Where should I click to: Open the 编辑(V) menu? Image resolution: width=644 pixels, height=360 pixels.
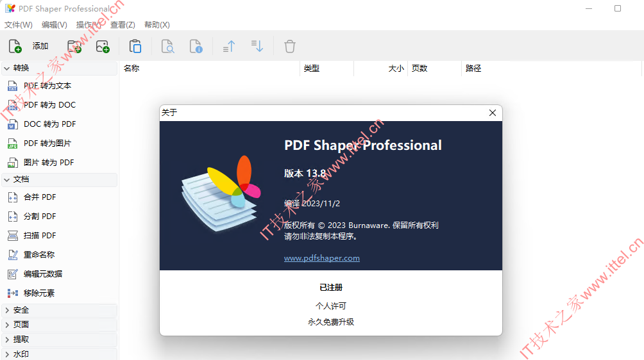pyautogui.click(x=55, y=25)
